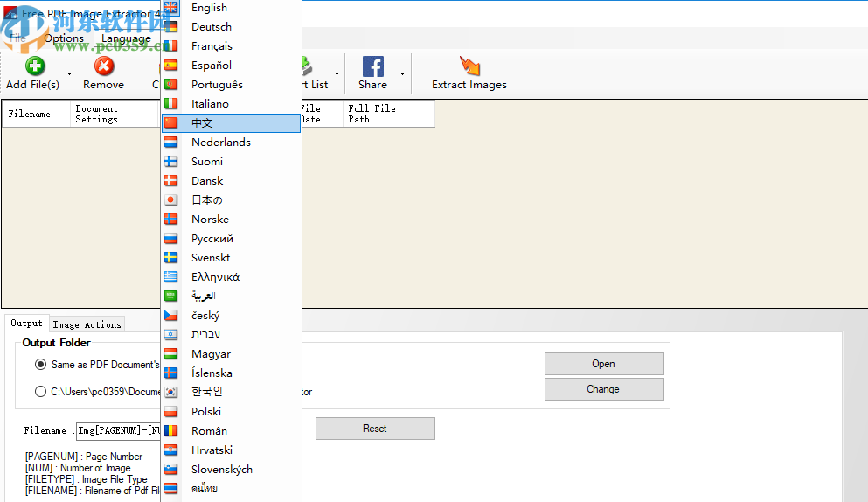This screenshot has width=868, height=502.
Task: Choose Íslenska from the language list
Action: click(232, 373)
